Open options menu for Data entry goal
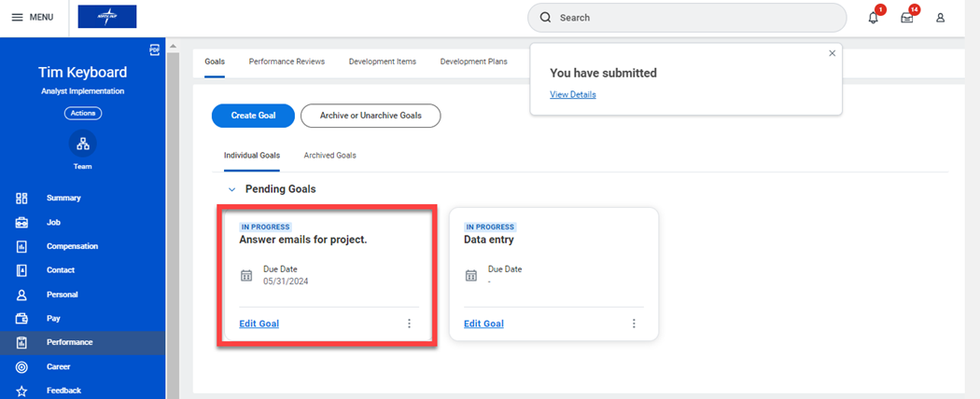This screenshot has height=399, width=980. click(634, 323)
